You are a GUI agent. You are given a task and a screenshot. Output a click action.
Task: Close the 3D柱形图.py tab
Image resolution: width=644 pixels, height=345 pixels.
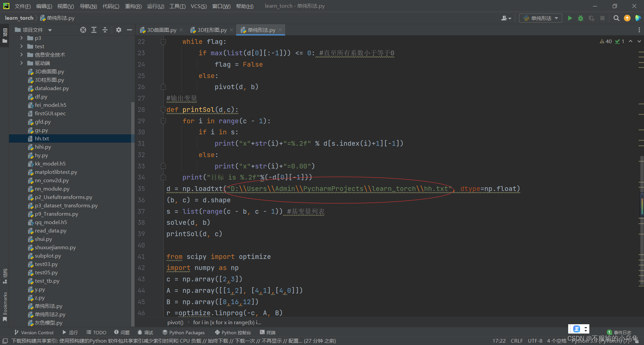pos(231,30)
